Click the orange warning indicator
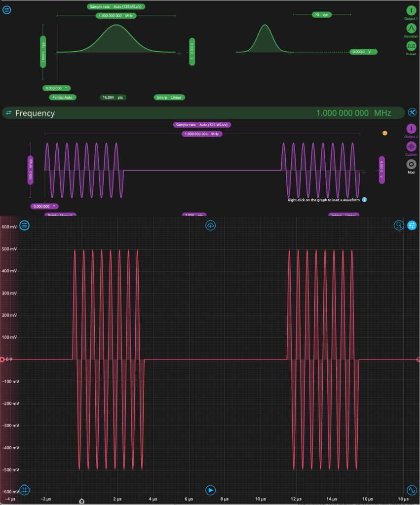The height and width of the screenshot is (505, 420). click(384, 133)
